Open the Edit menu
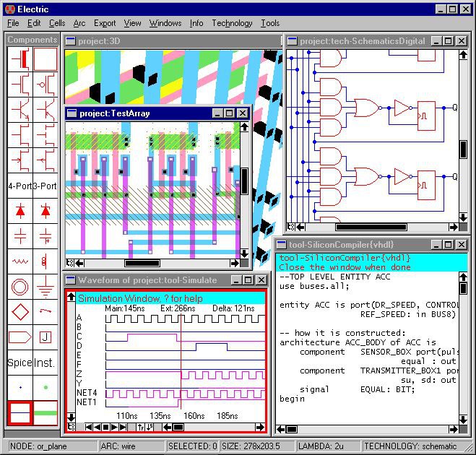This screenshot has height=455, width=476. point(34,23)
